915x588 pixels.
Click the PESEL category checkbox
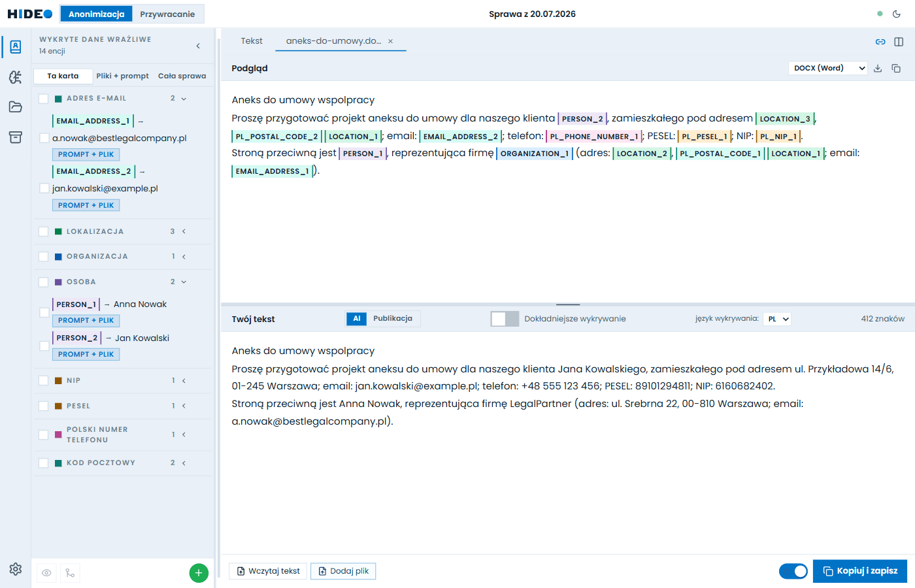(44, 406)
